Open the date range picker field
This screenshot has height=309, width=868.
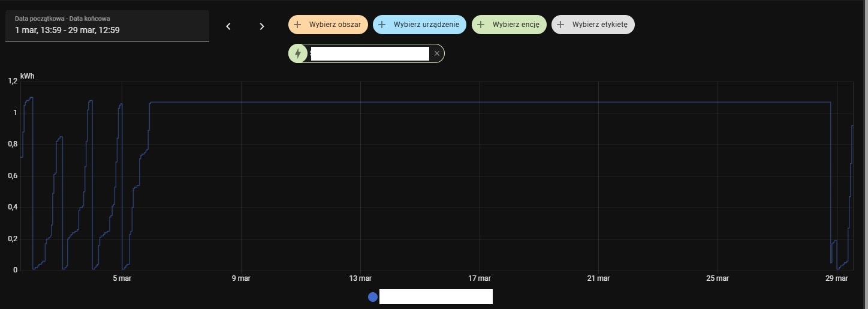point(107,25)
